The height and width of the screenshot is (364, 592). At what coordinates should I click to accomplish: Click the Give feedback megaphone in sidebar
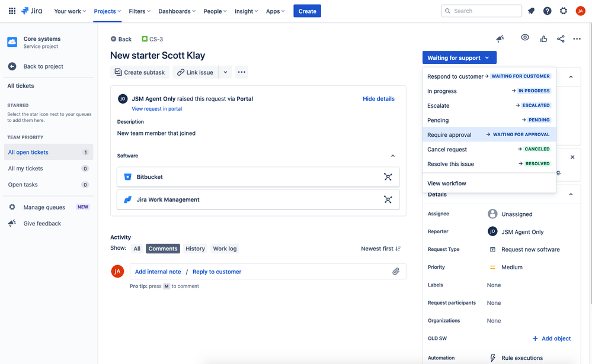coord(12,223)
